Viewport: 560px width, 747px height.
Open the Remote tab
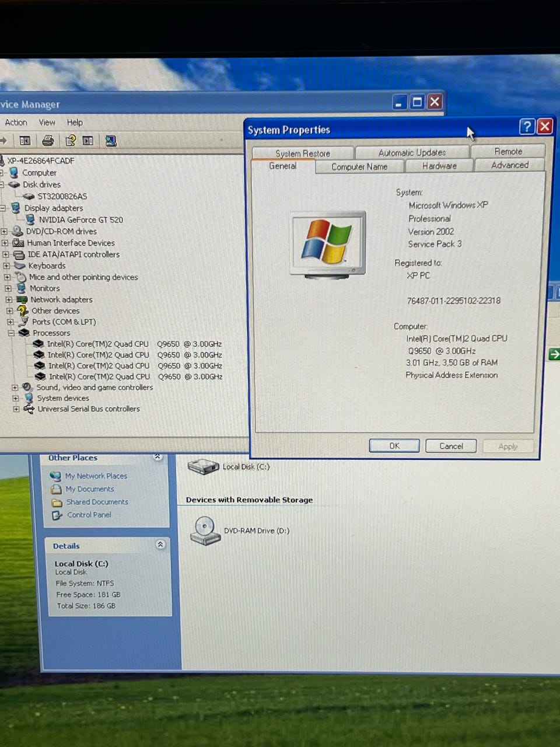pyautogui.click(x=508, y=151)
